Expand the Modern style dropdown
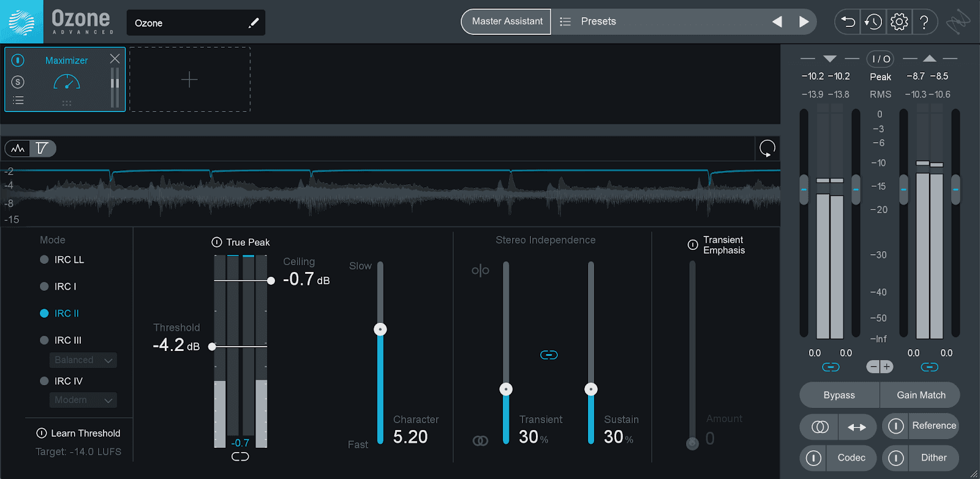This screenshot has width=980, height=479. tap(83, 400)
